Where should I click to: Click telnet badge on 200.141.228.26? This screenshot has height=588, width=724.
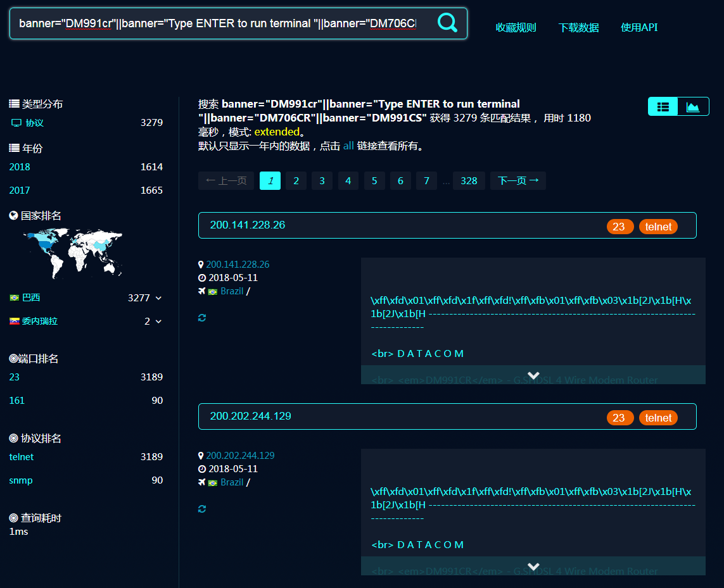point(658,227)
